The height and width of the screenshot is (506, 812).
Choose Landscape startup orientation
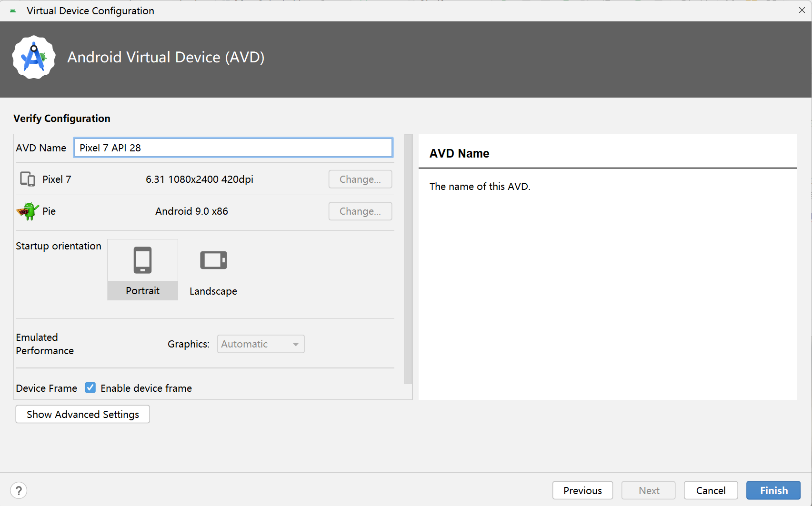pyautogui.click(x=213, y=269)
